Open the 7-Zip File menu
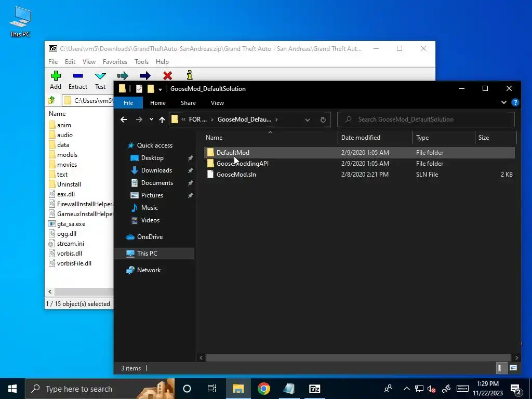The image size is (532, 399). click(53, 62)
